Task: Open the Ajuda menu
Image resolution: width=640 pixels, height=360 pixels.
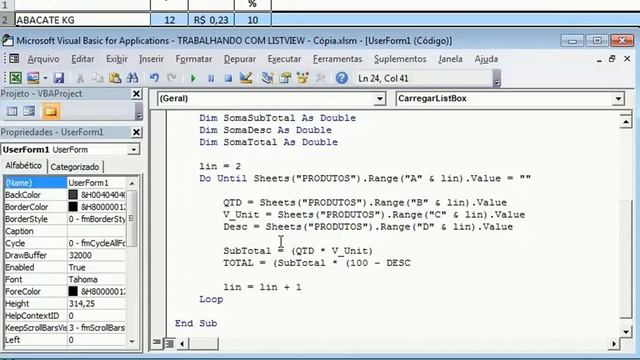Action: (486, 59)
